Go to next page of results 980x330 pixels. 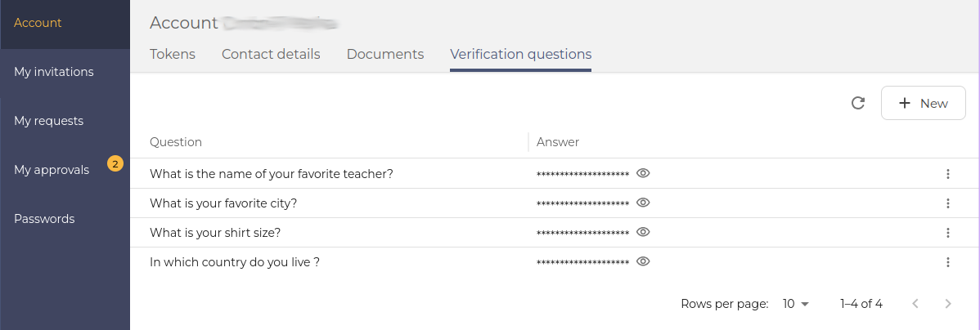[948, 304]
